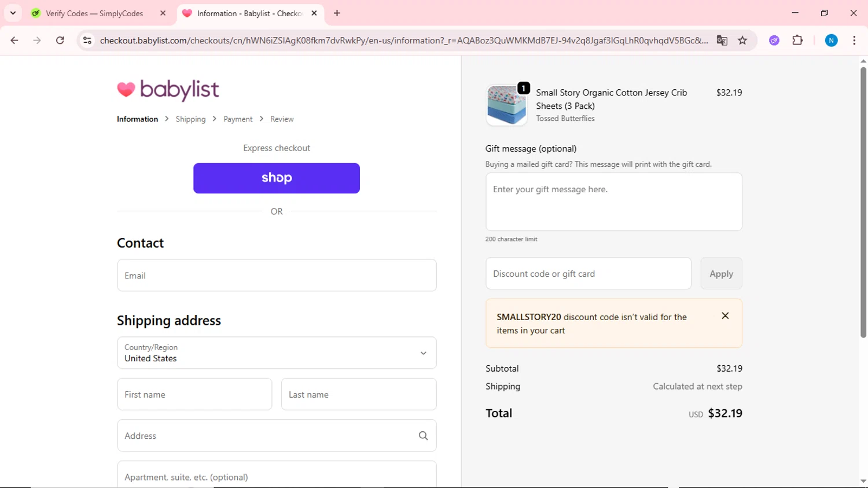The height and width of the screenshot is (488, 868).
Task: View site information icon in address bar
Action: 87,41
